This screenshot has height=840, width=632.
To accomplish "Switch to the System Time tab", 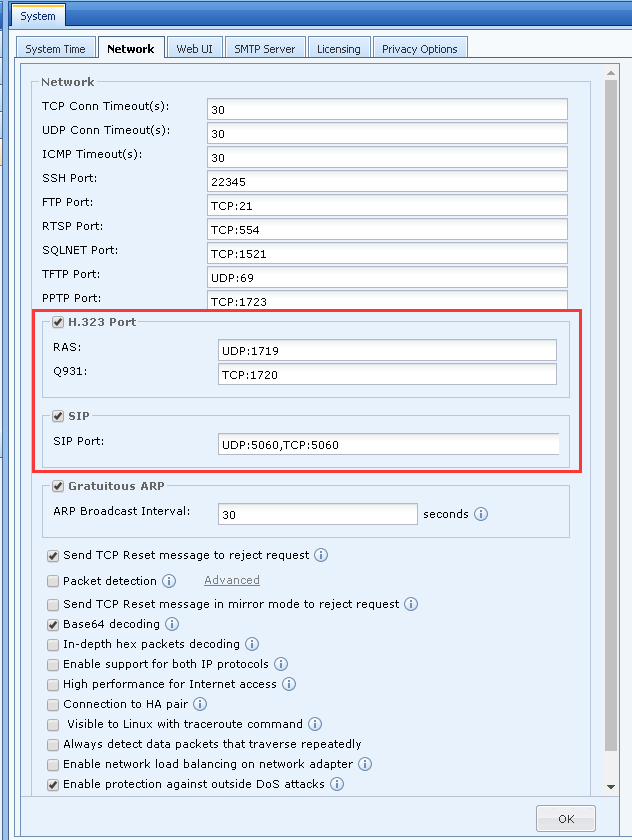I will [x=56, y=49].
